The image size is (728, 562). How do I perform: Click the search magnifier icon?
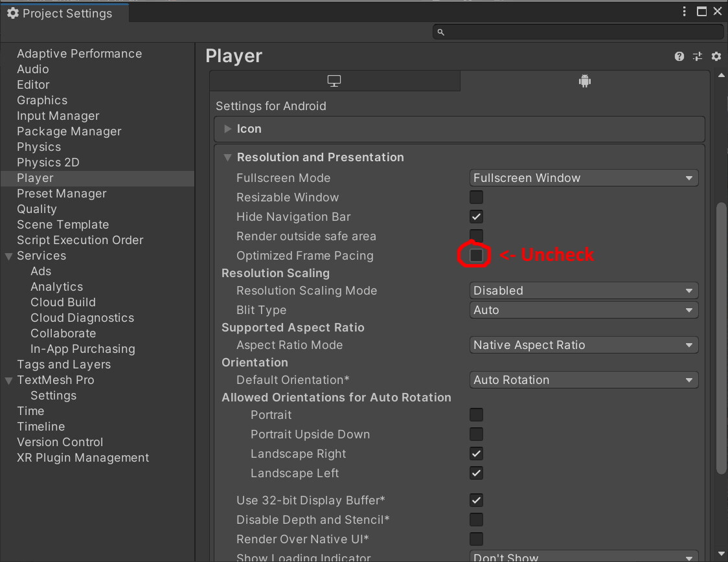pyautogui.click(x=440, y=31)
